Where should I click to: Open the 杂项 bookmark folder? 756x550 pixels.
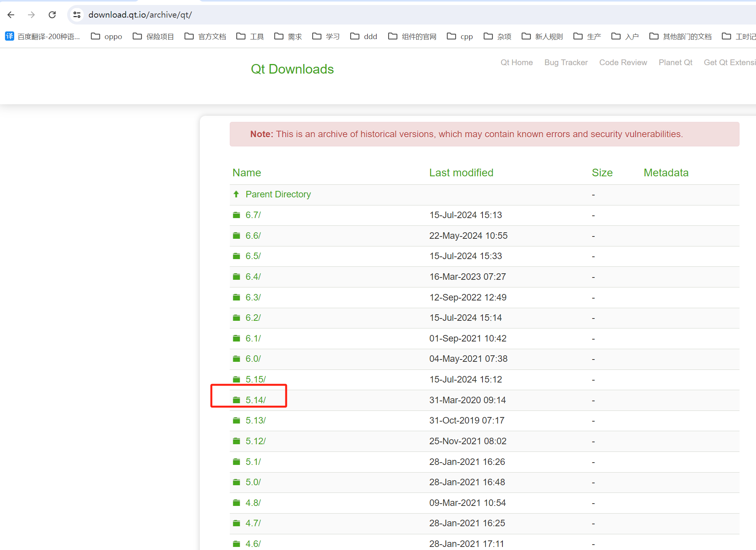pos(497,36)
